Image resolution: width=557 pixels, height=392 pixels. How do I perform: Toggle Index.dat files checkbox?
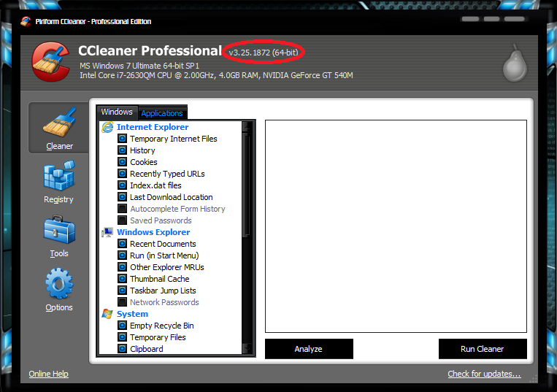[x=122, y=185]
